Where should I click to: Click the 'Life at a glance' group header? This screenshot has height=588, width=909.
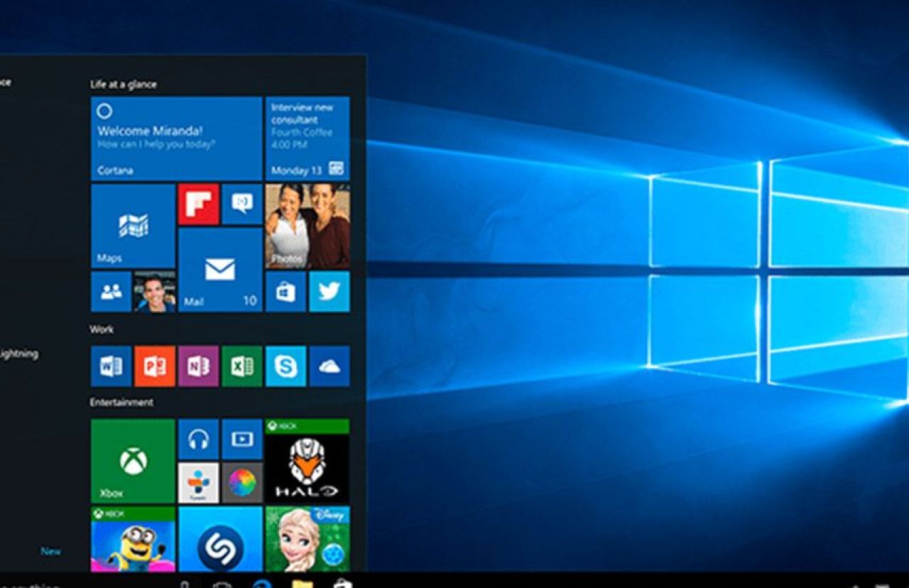(x=124, y=84)
